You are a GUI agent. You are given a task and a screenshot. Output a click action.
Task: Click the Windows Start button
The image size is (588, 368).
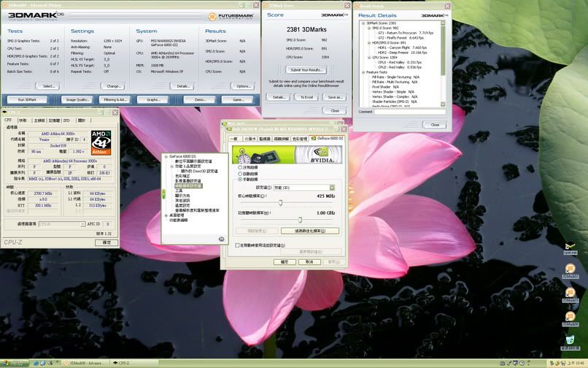point(15,363)
